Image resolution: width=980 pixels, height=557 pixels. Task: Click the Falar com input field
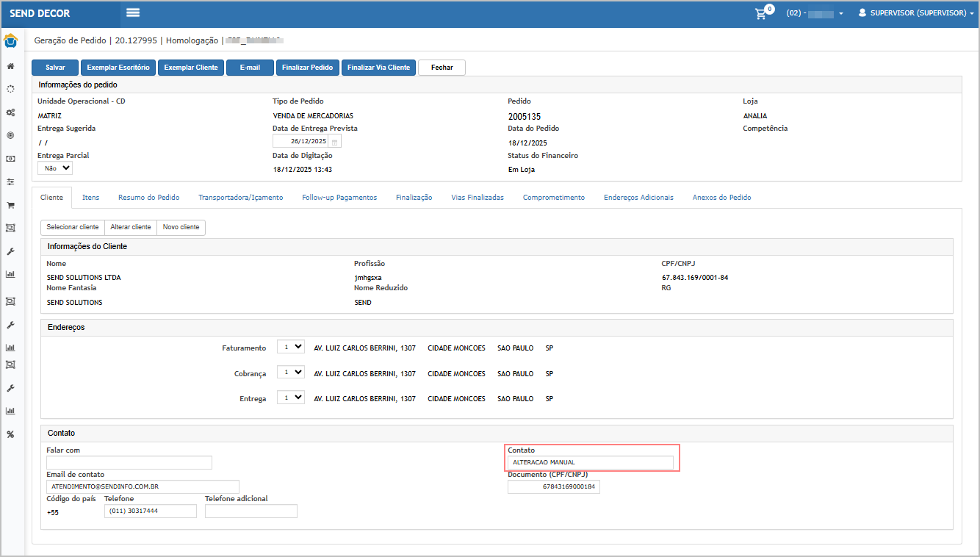coord(129,463)
